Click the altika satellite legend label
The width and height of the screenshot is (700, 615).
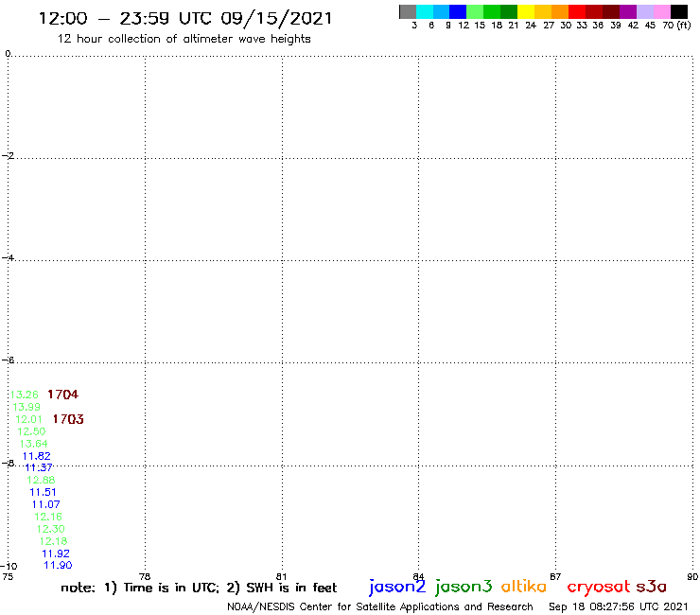click(x=524, y=587)
